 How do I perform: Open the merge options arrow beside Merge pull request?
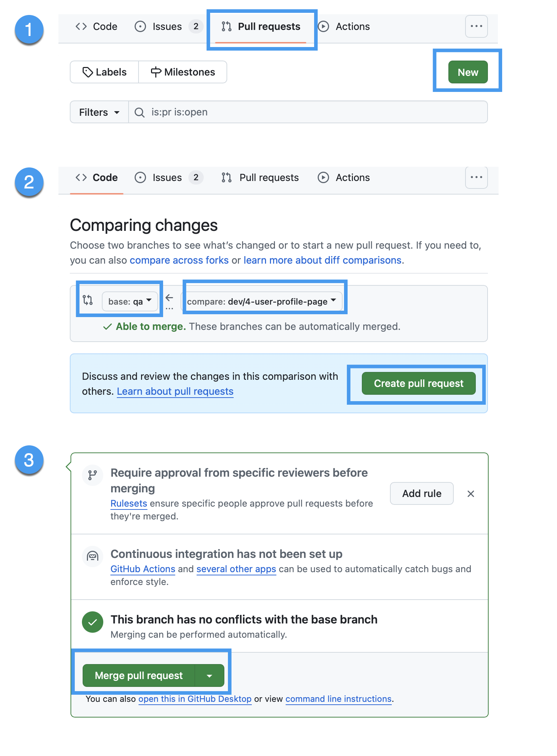point(210,675)
